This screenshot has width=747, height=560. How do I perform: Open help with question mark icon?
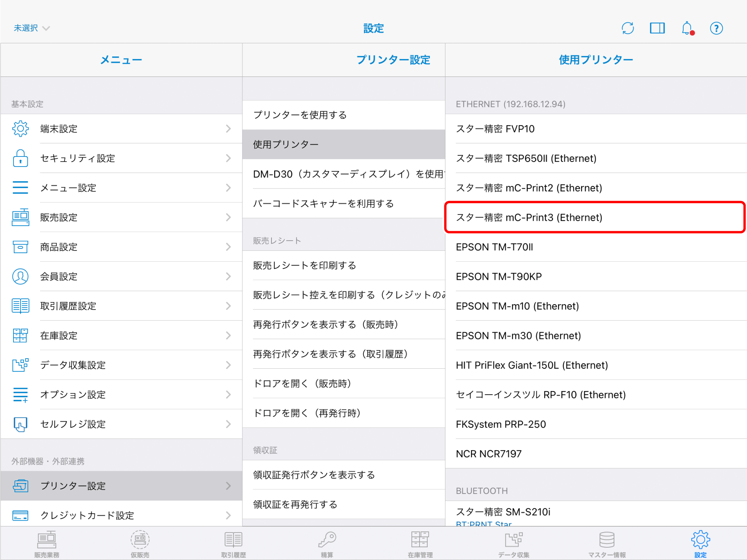(x=716, y=28)
